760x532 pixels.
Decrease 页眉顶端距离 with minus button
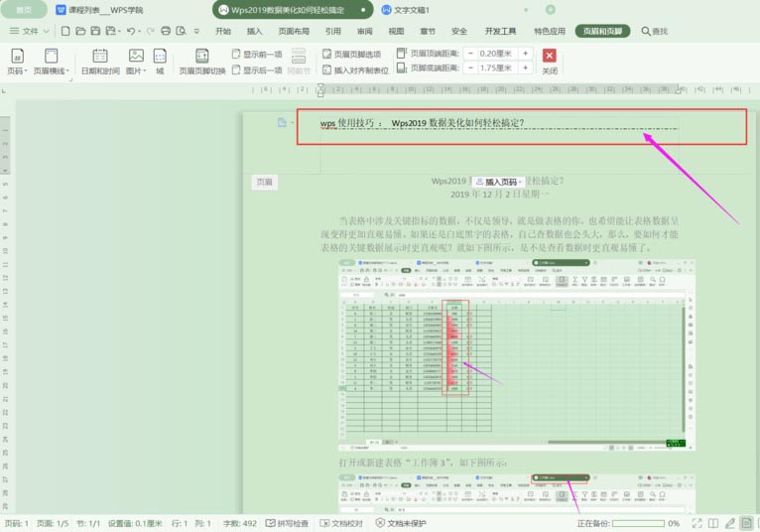click(x=470, y=54)
